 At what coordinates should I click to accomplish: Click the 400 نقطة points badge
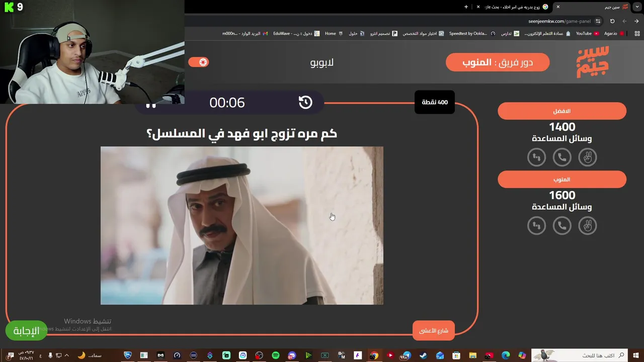point(435,102)
